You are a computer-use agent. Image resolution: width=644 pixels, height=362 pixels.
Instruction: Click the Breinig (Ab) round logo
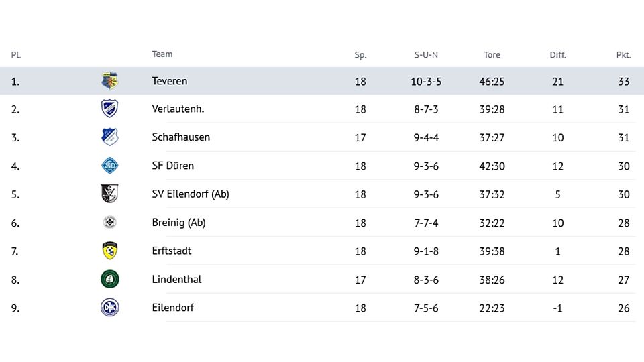(109, 222)
